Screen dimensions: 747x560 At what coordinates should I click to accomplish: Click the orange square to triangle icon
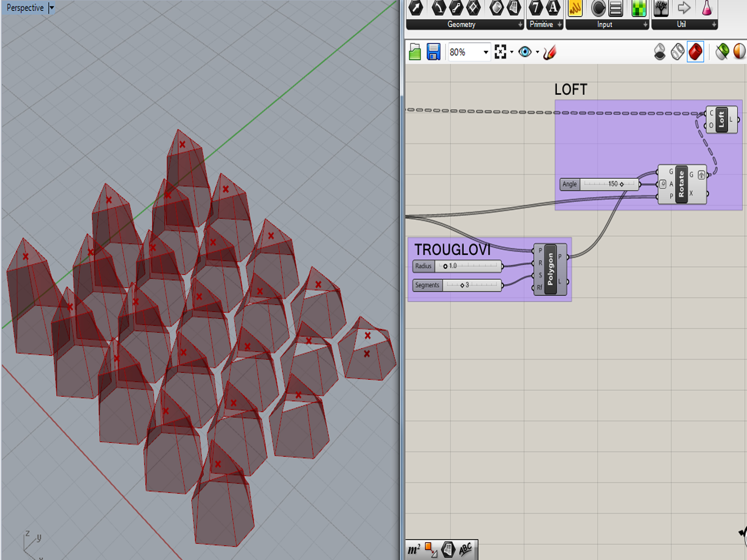click(431, 550)
